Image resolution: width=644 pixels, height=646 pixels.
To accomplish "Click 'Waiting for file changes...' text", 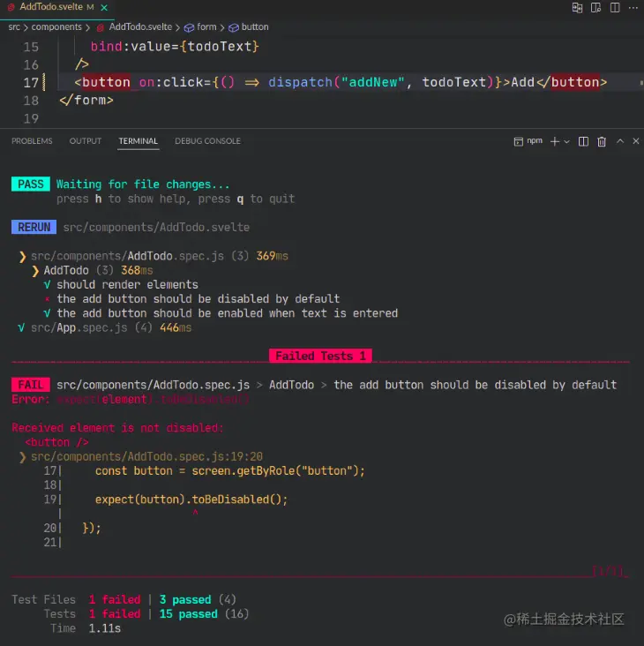I will 143,184.
